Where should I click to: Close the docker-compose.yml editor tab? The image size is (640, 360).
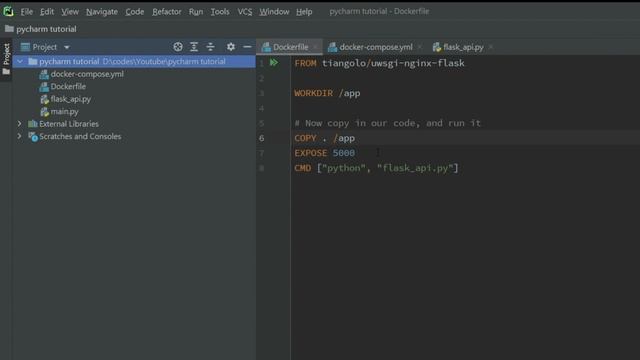coord(420,47)
